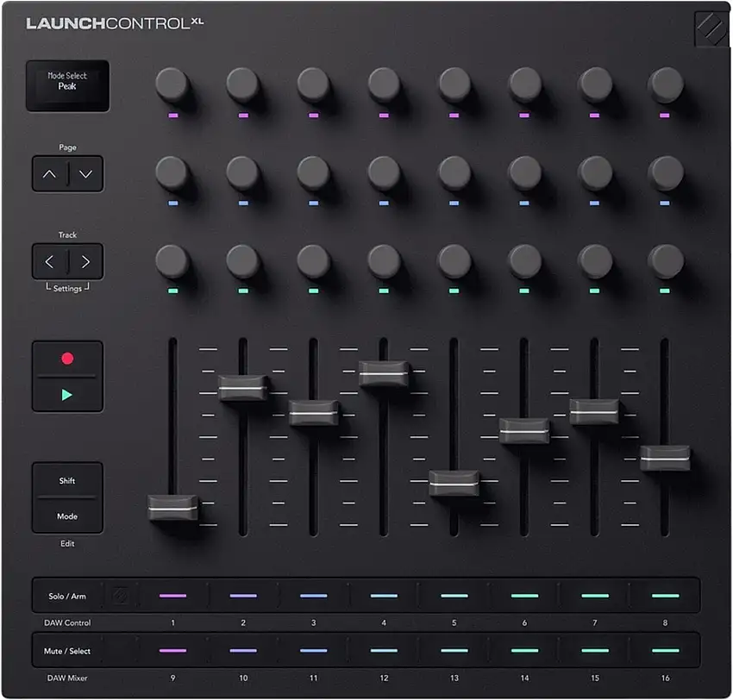Touch the teal-LED knob in column 2

tap(243, 262)
